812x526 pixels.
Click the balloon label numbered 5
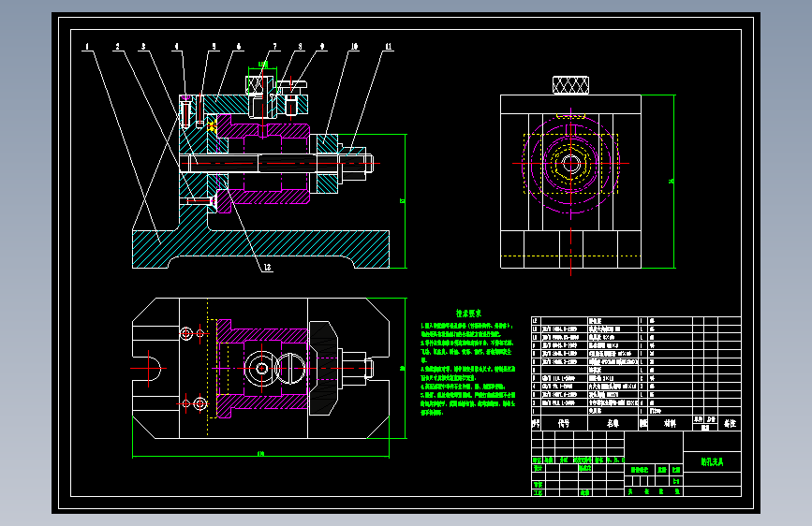214,47
